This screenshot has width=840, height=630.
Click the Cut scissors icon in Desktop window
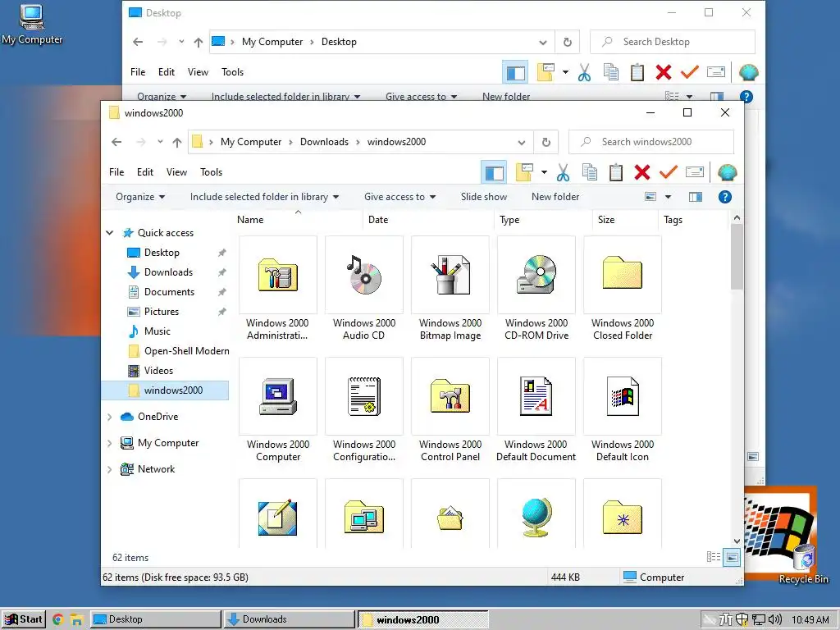(584, 72)
